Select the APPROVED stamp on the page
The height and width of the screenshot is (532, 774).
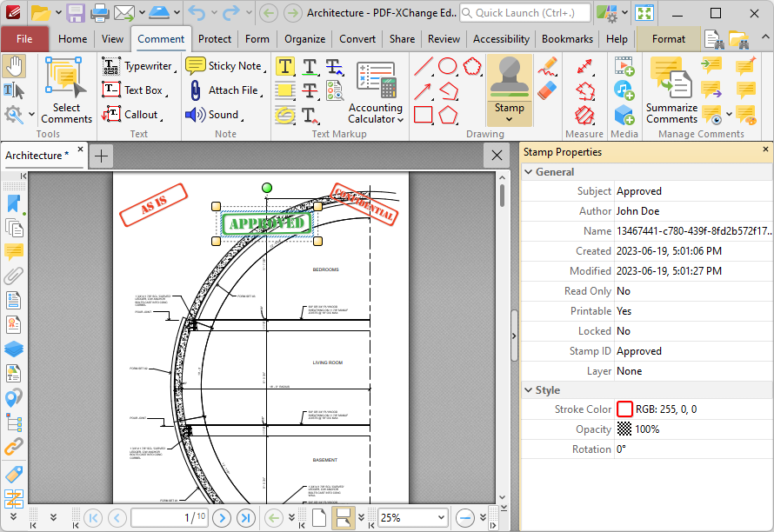pos(267,223)
